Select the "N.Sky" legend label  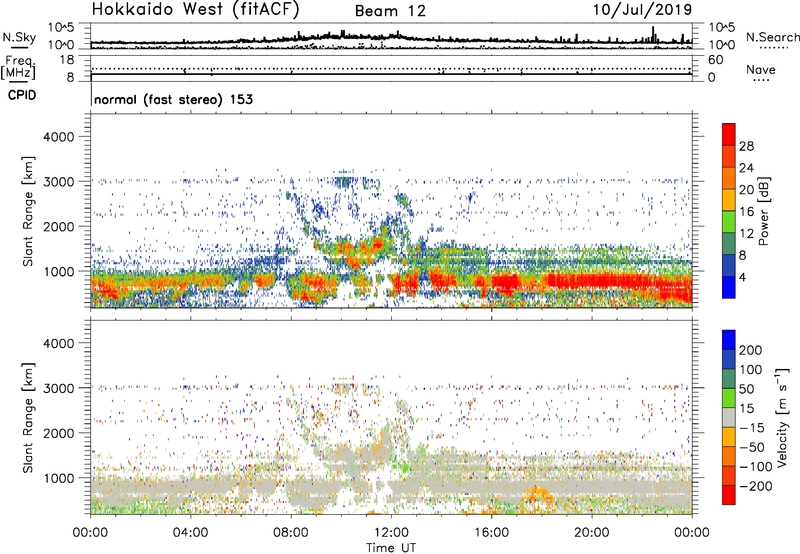pyautogui.click(x=19, y=37)
